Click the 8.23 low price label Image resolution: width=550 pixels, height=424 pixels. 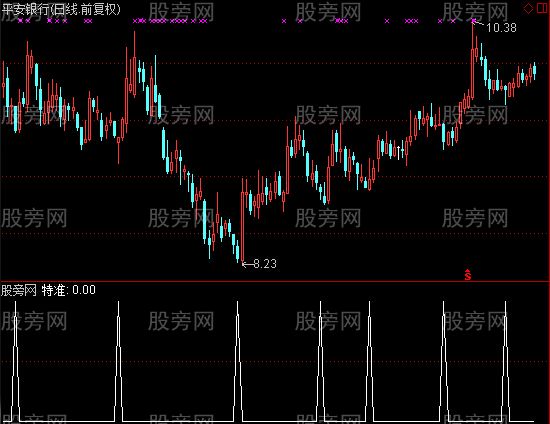(265, 263)
